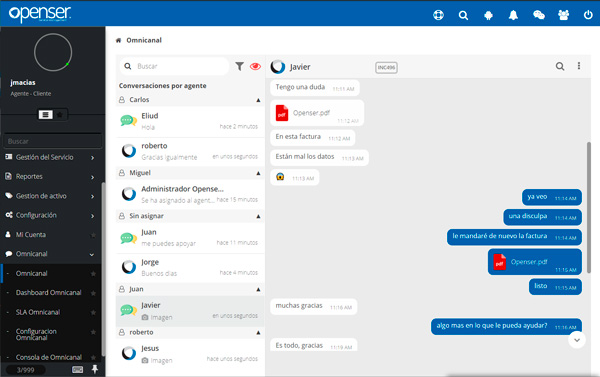Image resolution: width=600 pixels, height=377 pixels.
Task: Open the conversation filter funnel icon
Action: point(239,66)
